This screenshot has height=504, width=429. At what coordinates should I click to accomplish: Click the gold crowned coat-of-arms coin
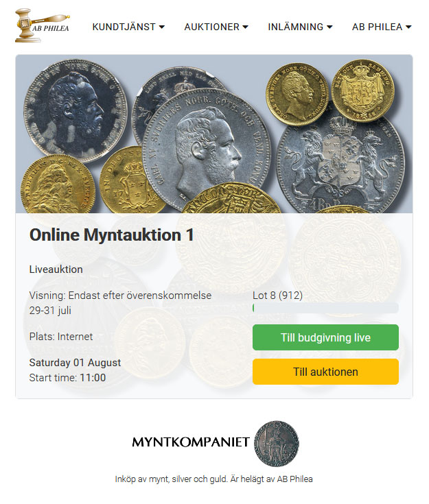363,91
